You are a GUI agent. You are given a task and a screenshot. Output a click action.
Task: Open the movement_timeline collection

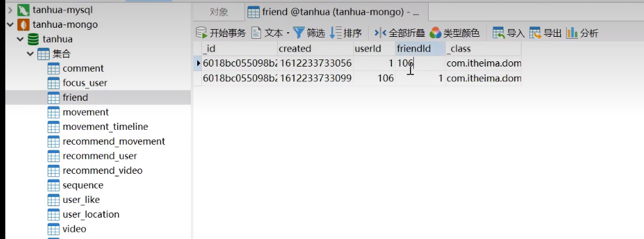click(x=105, y=127)
